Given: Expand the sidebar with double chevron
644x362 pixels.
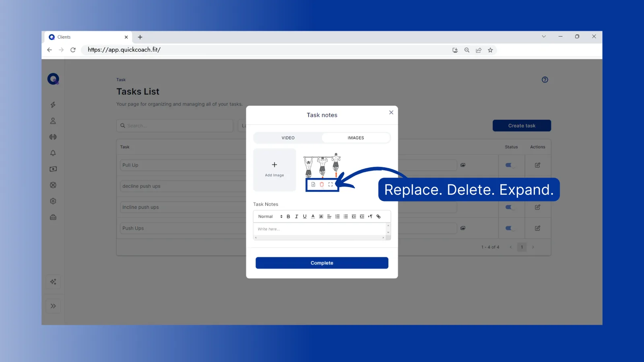Looking at the screenshot, I should pyautogui.click(x=53, y=306).
